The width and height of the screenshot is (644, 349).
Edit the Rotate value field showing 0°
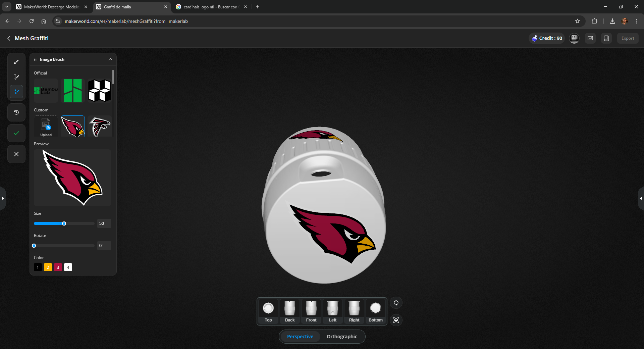coord(104,246)
